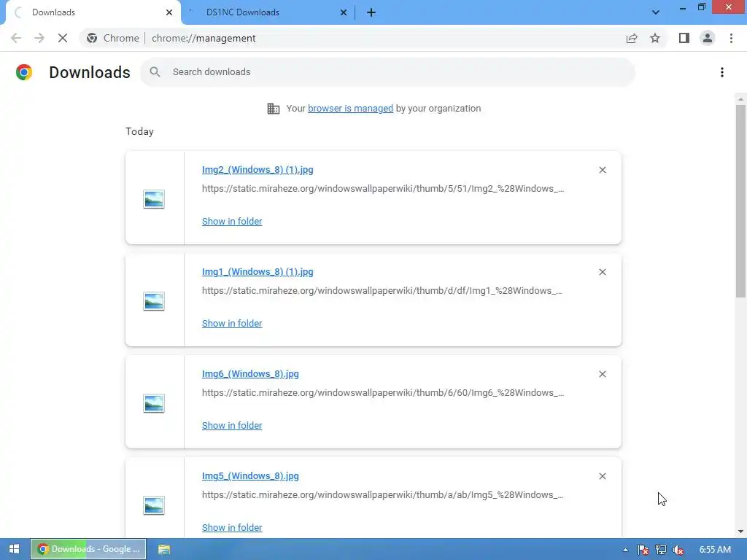Remove Img5_(Windows_8).jpg from the list

click(x=603, y=476)
